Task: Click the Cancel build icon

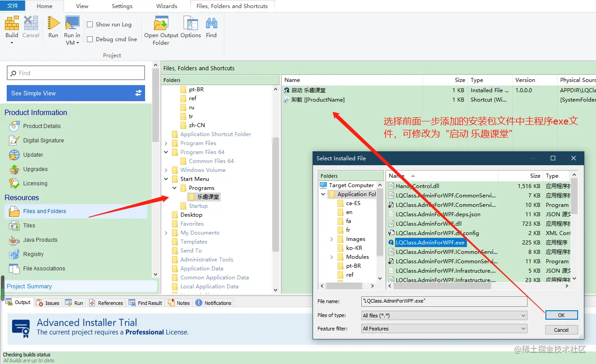Action: (31, 23)
